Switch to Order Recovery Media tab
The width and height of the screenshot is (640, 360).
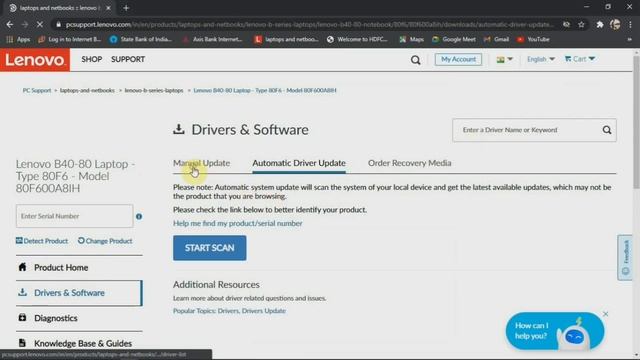pyautogui.click(x=409, y=163)
